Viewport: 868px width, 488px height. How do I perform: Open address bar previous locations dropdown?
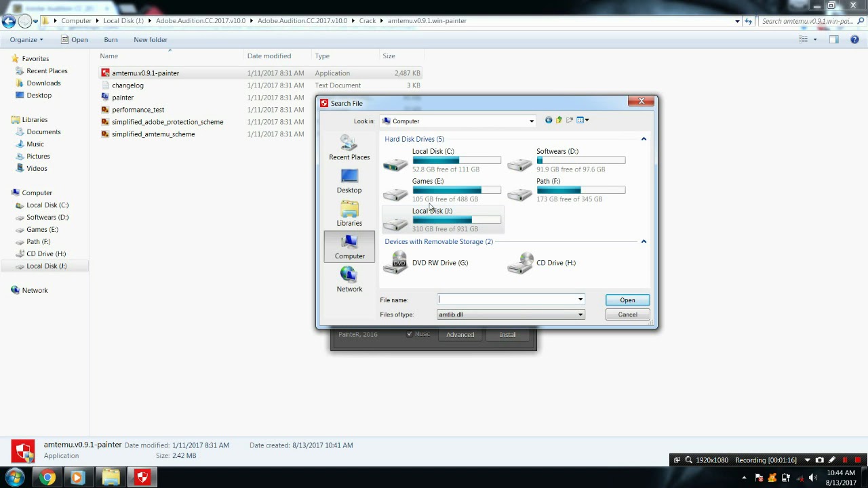pyautogui.click(x=737, y=21)
